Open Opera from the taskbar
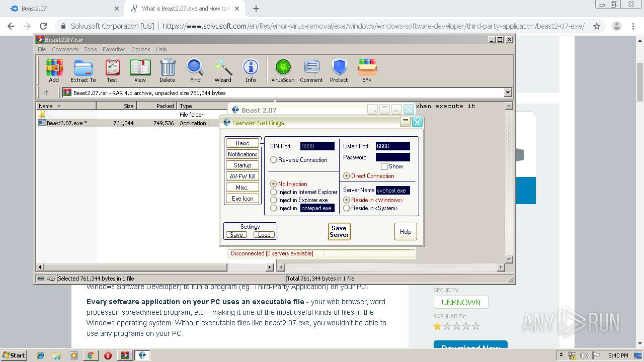This screenshot has width=644, height=362. pos(108,355)
